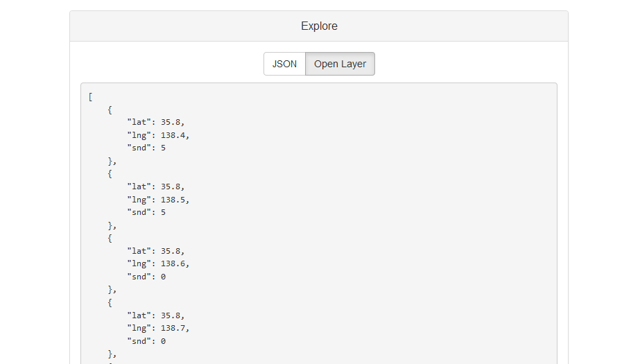The image size is (640, 364).
Task: Click the first object's opening curly brace
Action: (x=110, y=110)
